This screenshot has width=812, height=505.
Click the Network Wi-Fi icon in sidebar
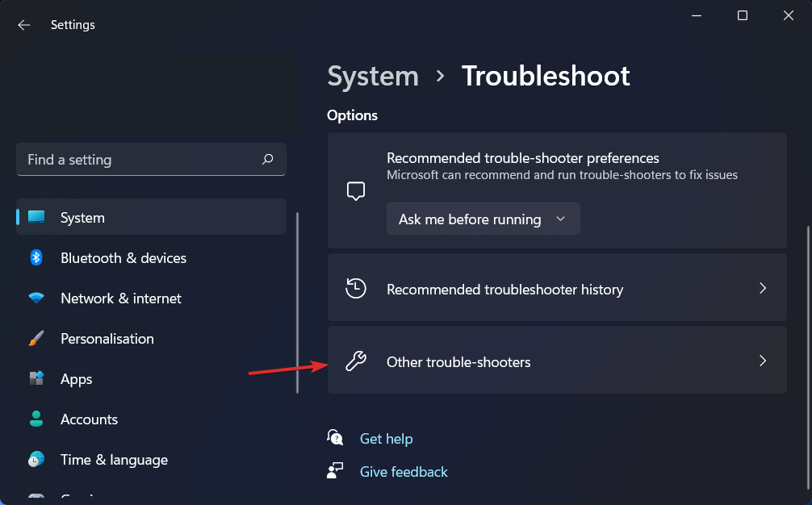36,298
